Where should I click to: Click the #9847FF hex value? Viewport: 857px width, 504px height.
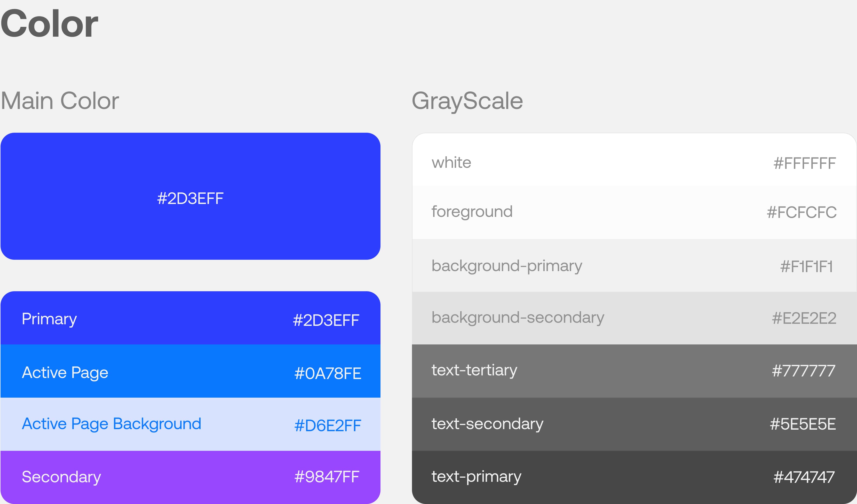(x=327, y=477)
